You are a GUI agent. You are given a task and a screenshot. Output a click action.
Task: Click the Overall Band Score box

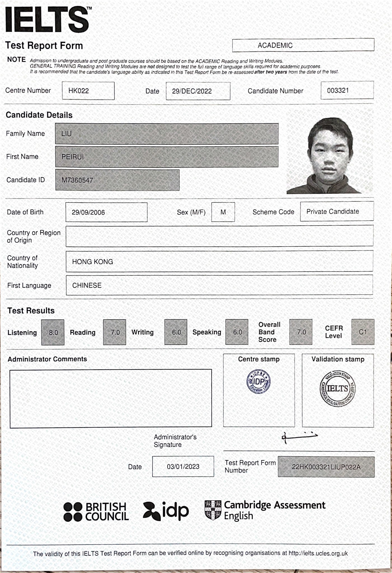click(301, 332)
